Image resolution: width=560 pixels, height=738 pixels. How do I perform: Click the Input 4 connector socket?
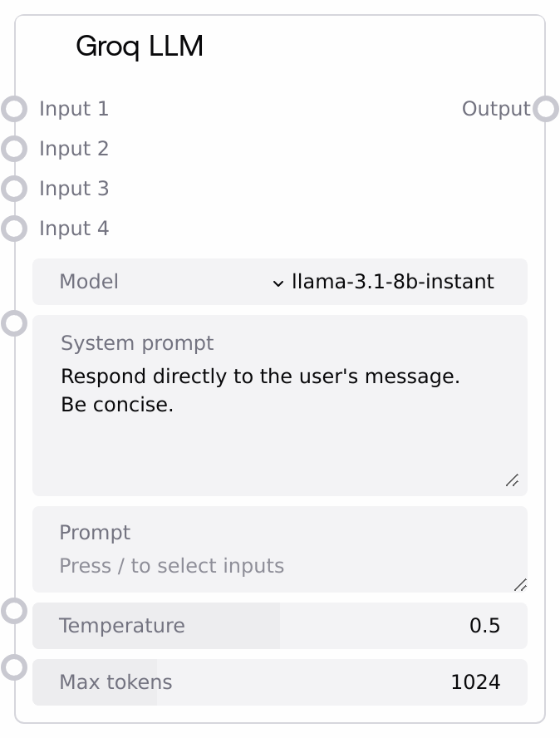[14, 229]
